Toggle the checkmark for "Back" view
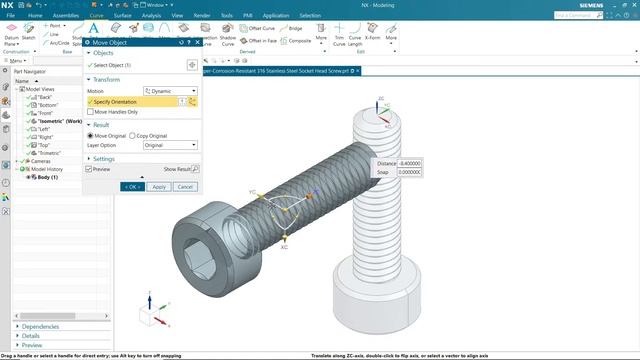The width and height of the screenshot is (640, 360). click(x=29, y=97)
